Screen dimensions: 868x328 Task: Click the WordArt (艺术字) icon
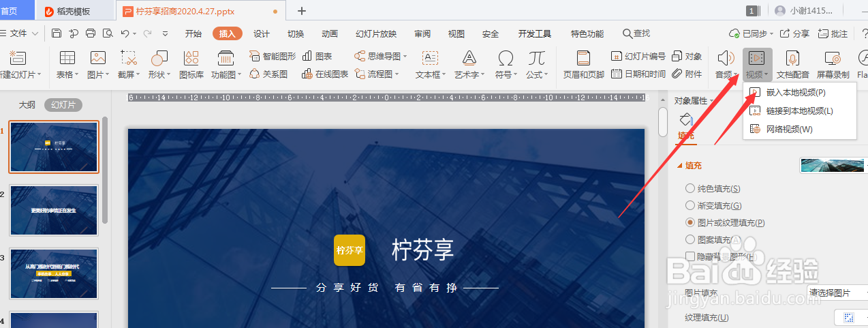pos(469,58)
